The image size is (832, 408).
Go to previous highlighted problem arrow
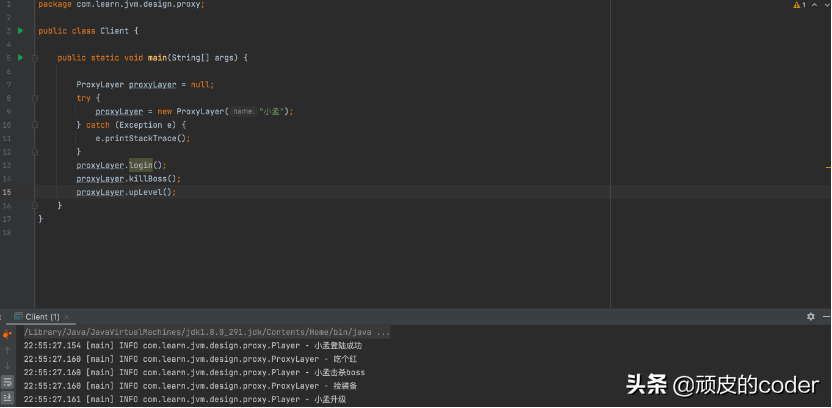pyautogui.click(x=813, y=5)
